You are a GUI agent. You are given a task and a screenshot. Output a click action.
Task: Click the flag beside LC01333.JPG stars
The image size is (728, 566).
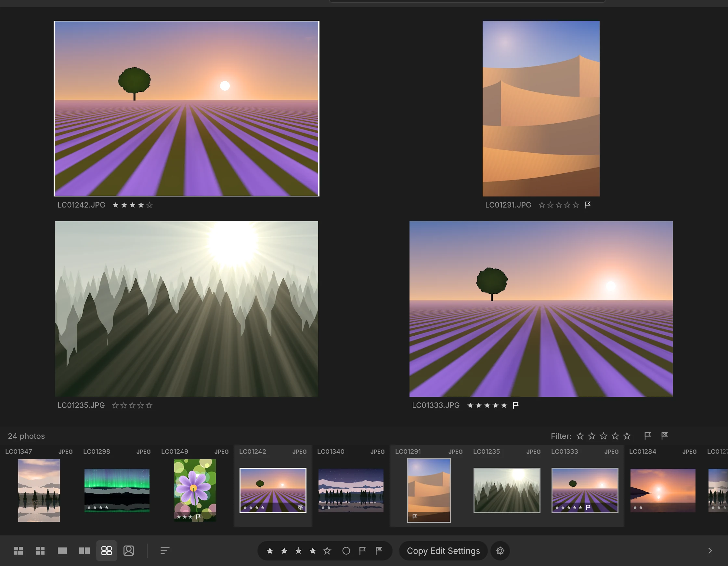[x=516, y=405]
